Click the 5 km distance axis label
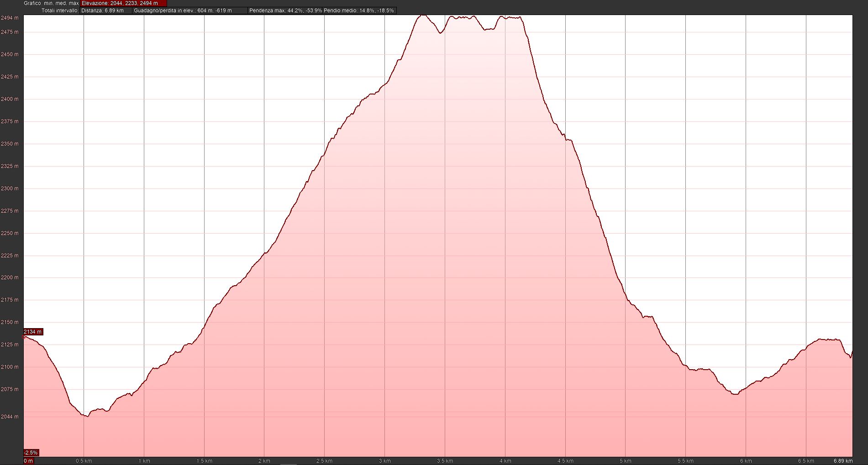The image size is (868, 465). click(625, 461)
